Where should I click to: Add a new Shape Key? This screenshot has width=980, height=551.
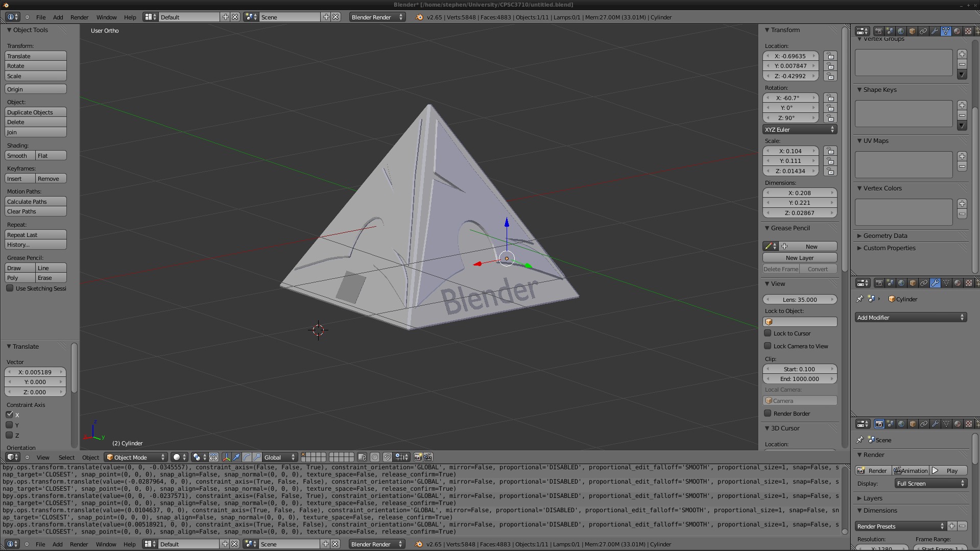(962, 105)
